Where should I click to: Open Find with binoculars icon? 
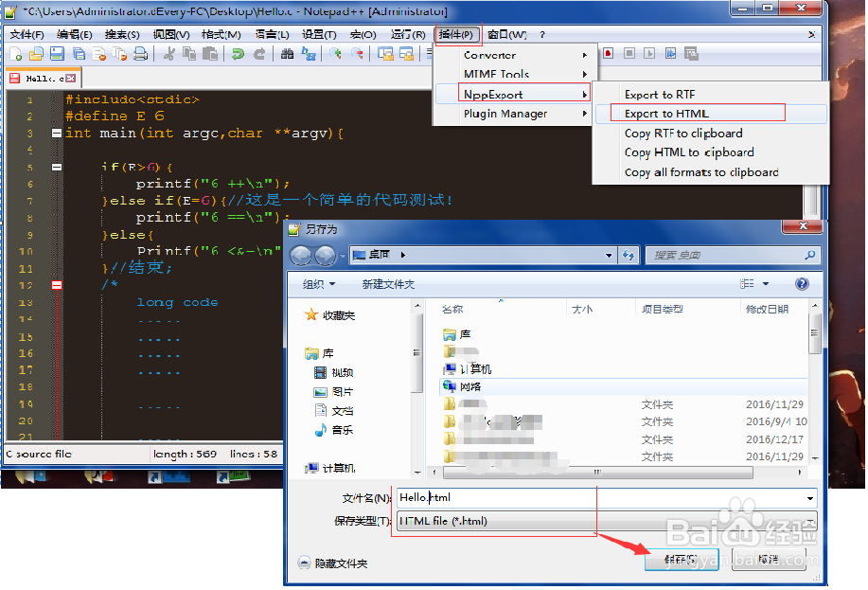288,54
